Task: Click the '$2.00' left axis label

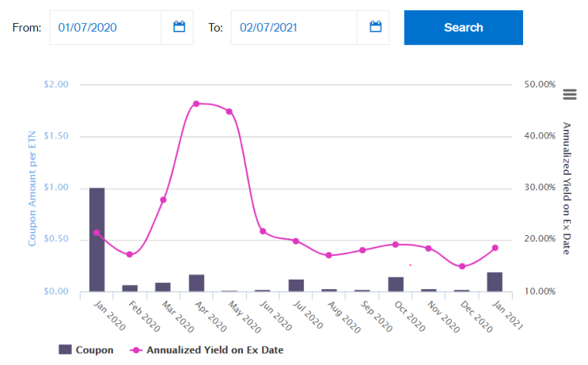Action: [56, 84]
